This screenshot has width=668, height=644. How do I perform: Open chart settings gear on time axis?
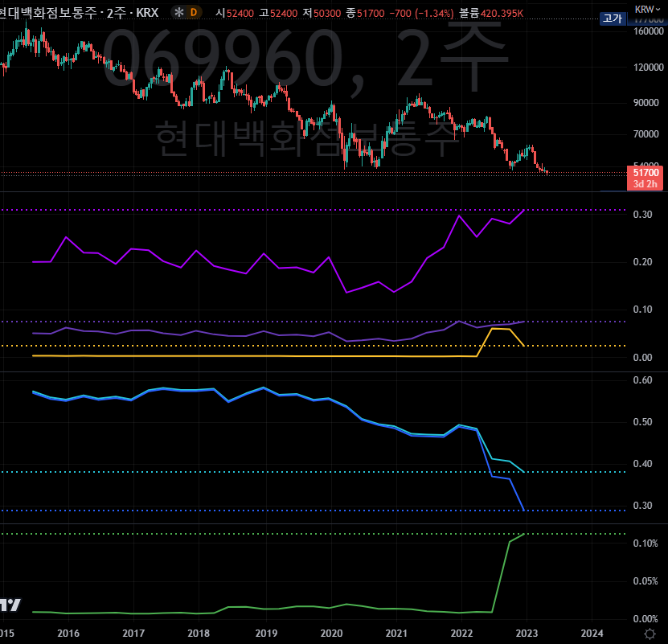tap(650, 634)
